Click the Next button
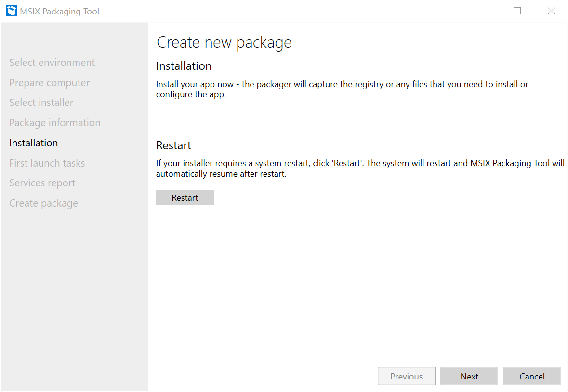The width and height of the screenshot is (568, 392). coord(469,376)
